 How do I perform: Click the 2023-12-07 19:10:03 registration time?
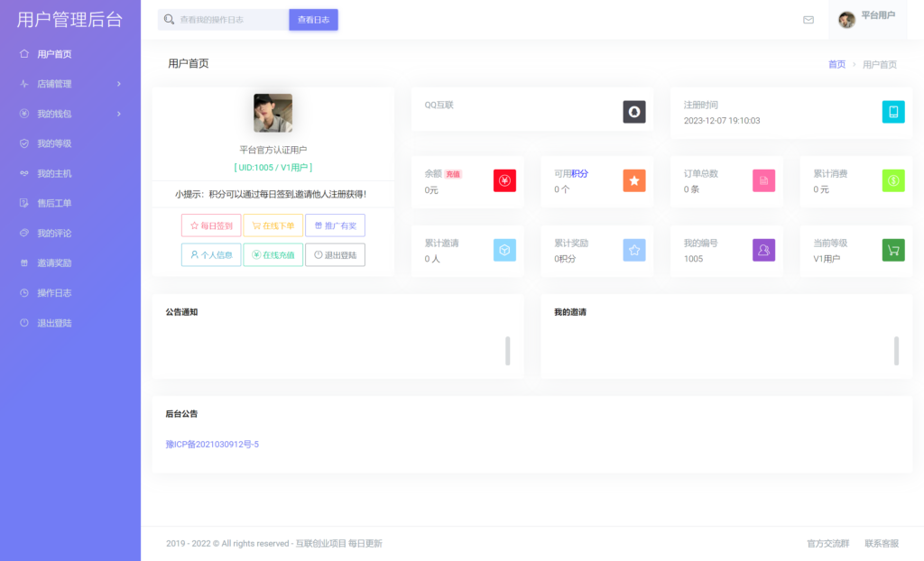click(722, 120)
